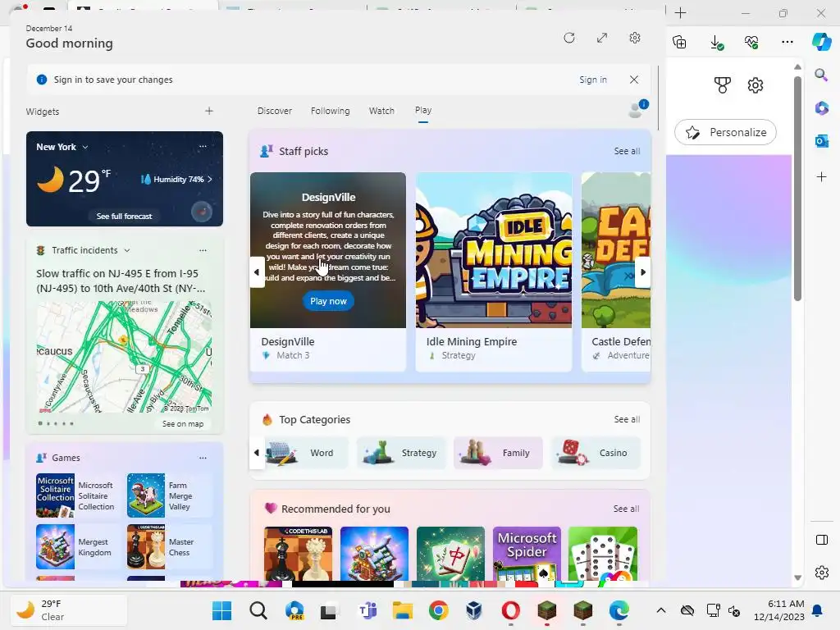Open Games widget more options

tap(203, 458)
